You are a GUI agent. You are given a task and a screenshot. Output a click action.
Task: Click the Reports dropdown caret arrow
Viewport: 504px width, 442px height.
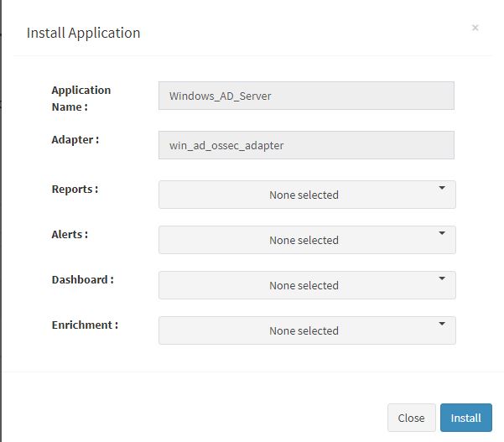click(x=442, y=188)
